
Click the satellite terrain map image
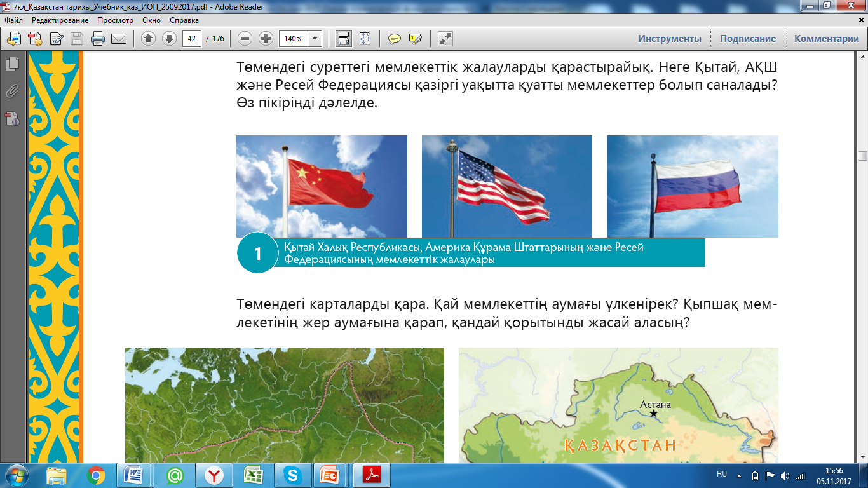285,405
